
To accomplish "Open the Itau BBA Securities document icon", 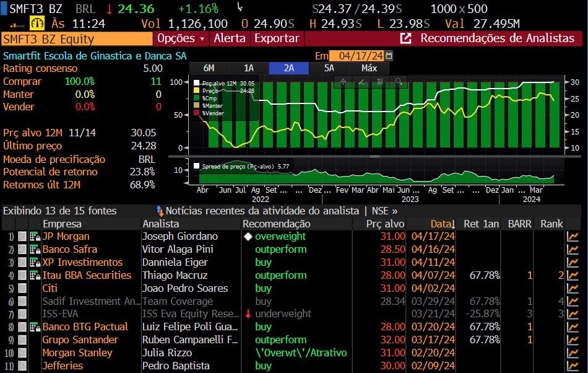I will click(22, 275).
